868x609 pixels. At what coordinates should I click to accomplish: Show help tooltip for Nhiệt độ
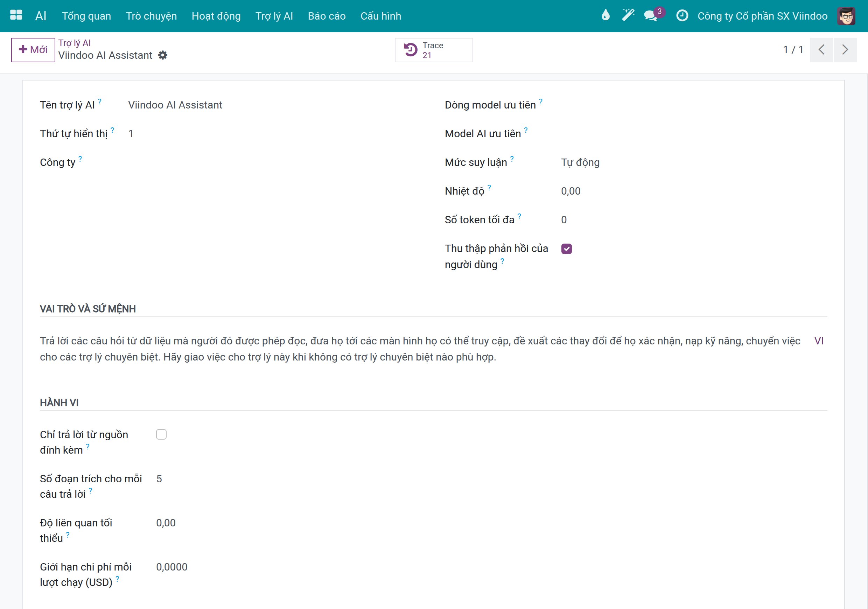489,188
